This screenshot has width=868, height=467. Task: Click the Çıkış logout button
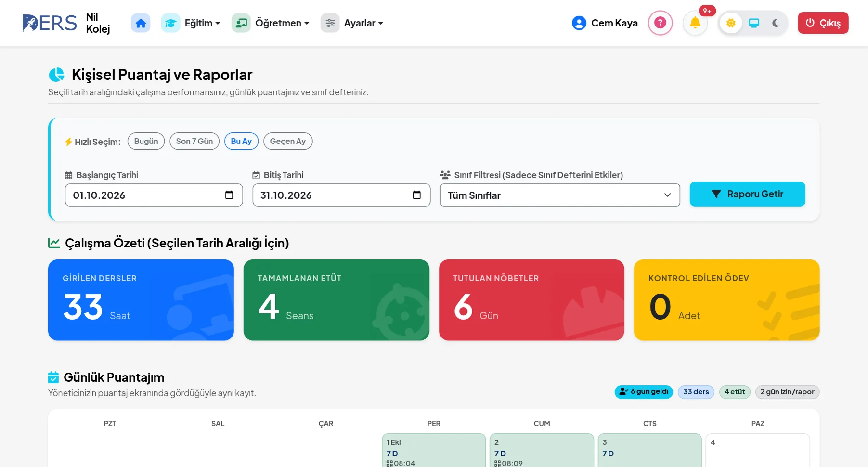823,23
